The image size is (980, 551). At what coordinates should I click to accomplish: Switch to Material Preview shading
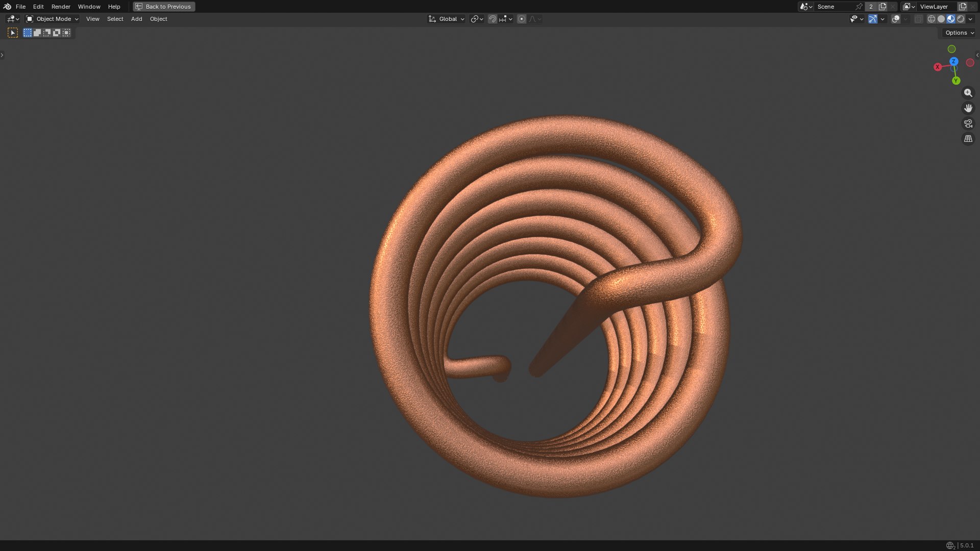pyautogui.click(x=950, y=19)
